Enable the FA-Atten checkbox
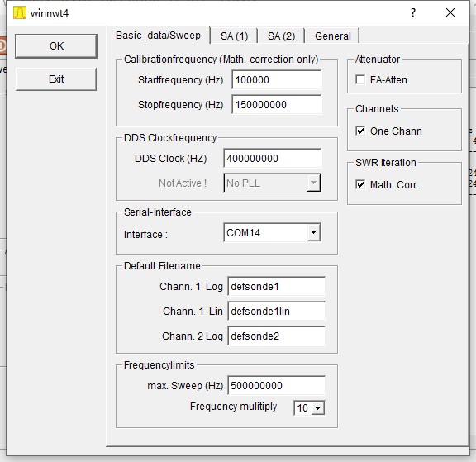476x462 pixels. [x=360, y=80]
